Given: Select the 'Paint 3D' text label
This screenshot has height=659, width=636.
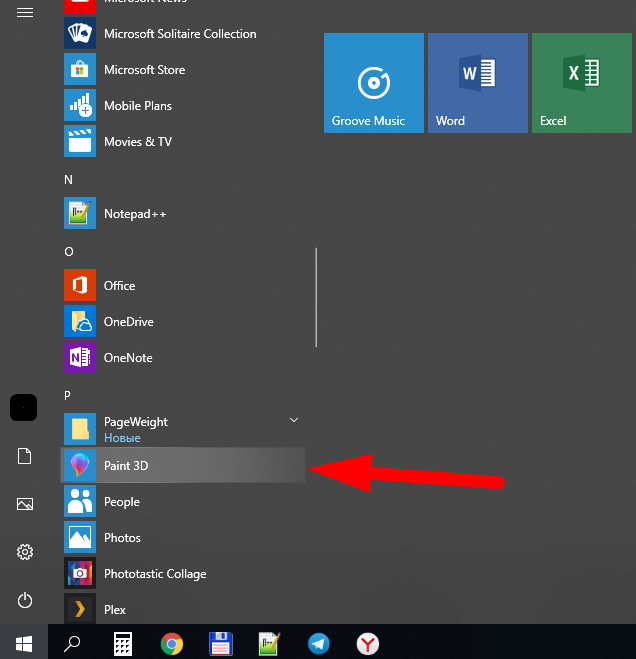Looking at the screenshot, I should tap(126, 466).
